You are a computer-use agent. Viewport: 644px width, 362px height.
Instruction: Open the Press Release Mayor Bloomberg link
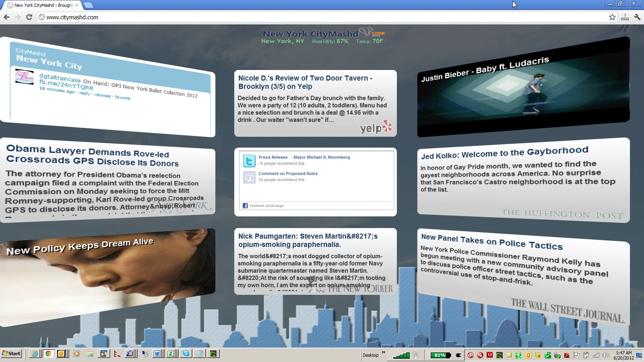[x=304, y=157]
